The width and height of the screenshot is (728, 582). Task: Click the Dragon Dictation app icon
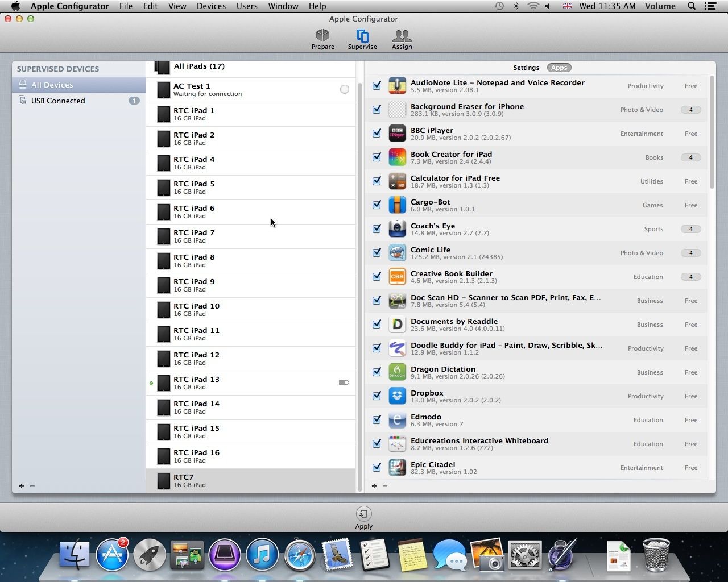(397, 372)
